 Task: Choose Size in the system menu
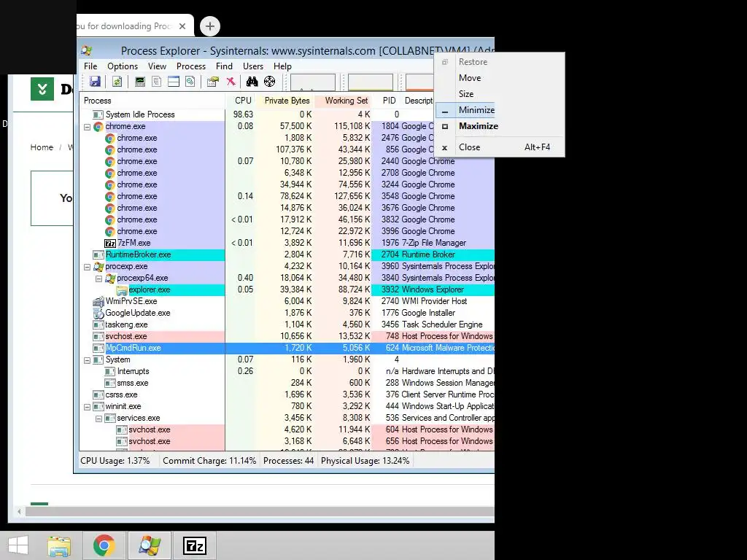[x=500, y=94]
